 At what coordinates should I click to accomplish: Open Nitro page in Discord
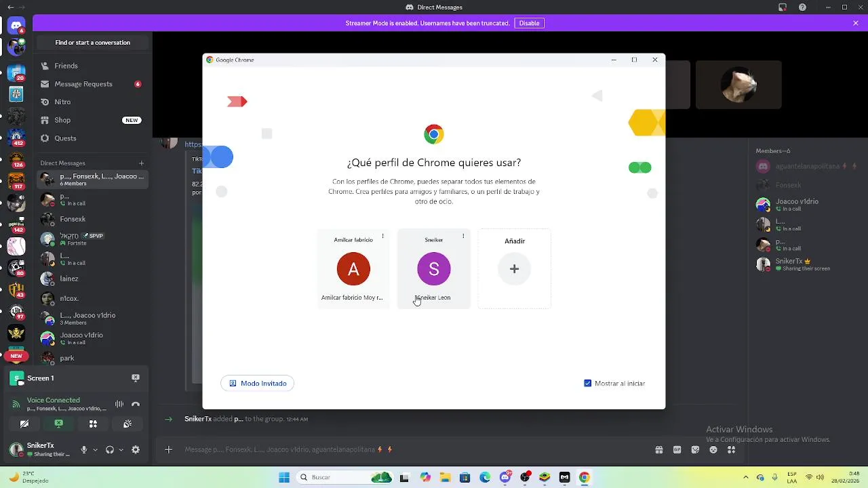click(x=92, y=102)
